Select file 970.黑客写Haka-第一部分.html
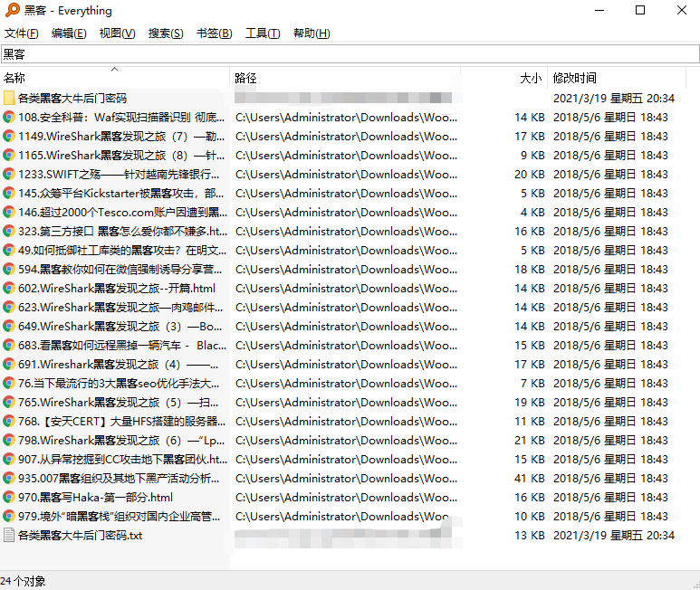The image size is (700, 590). click(95, 497)
